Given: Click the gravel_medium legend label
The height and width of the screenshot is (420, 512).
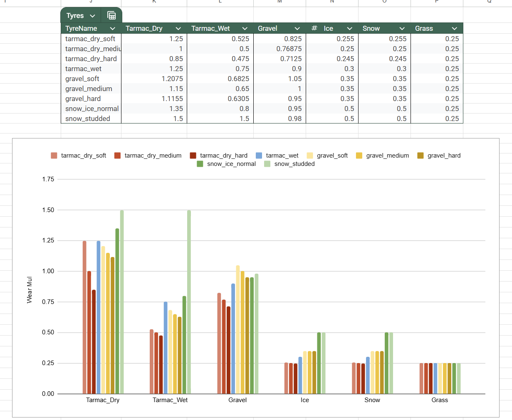Looking at the screenshot, I should click(387, 156).
